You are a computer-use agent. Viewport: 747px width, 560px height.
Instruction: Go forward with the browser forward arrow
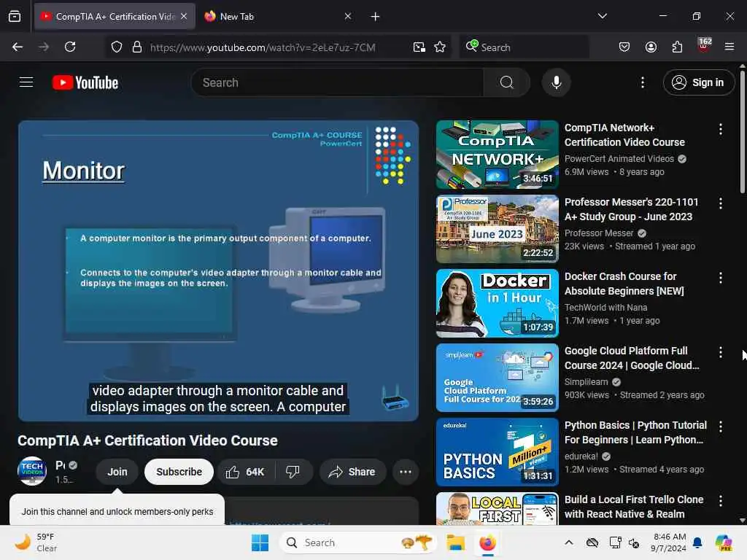pos(44,47)
